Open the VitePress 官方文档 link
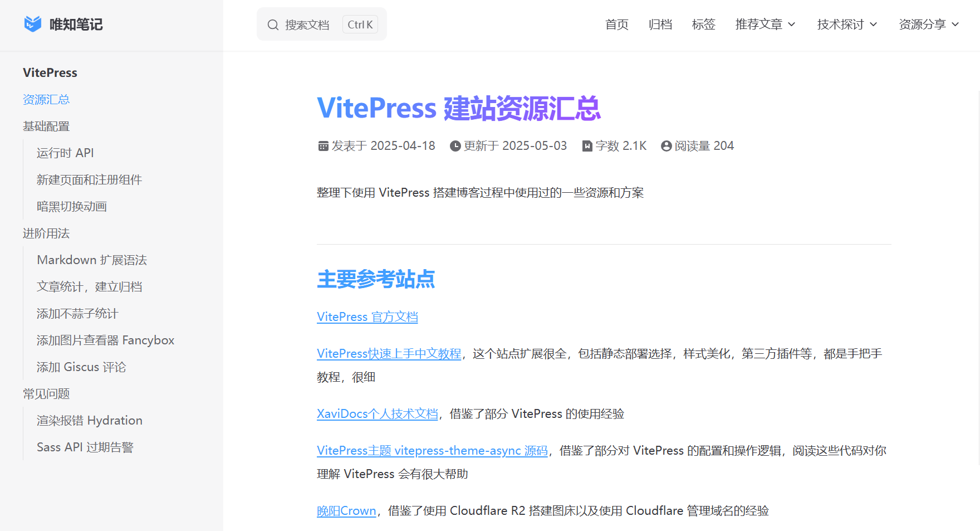This screenshot has height=531, width=980. pyautogui.click(x=367, y=317)
